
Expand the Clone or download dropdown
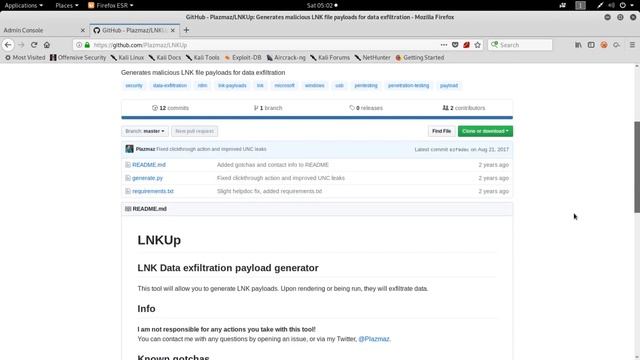tap(485, 131)
